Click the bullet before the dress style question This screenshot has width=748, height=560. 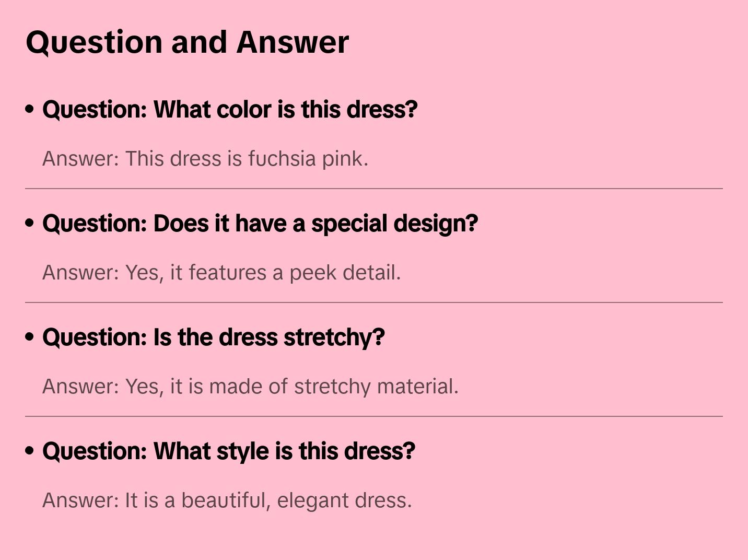30,451
